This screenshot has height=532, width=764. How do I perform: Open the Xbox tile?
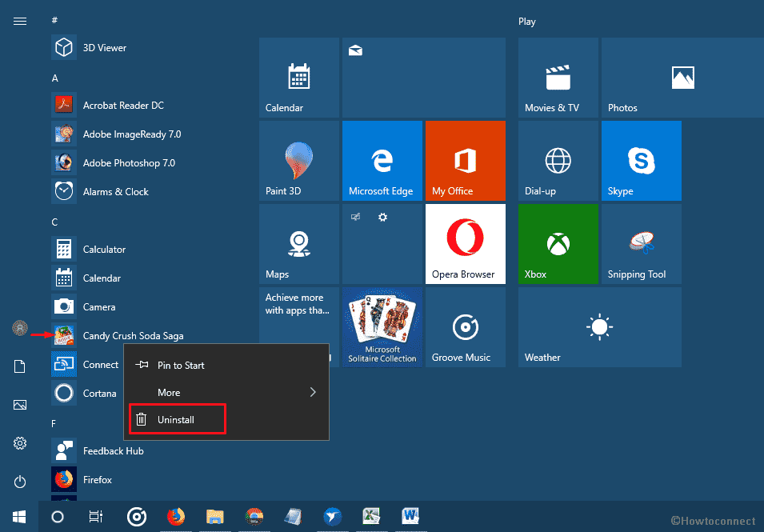(x=558, y=244)
